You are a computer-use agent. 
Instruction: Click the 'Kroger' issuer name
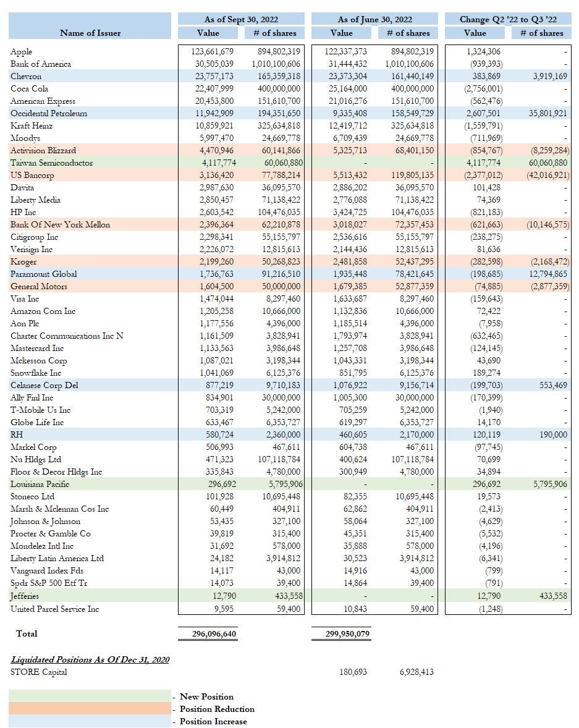pyautogui.click(x=23, y=262)
